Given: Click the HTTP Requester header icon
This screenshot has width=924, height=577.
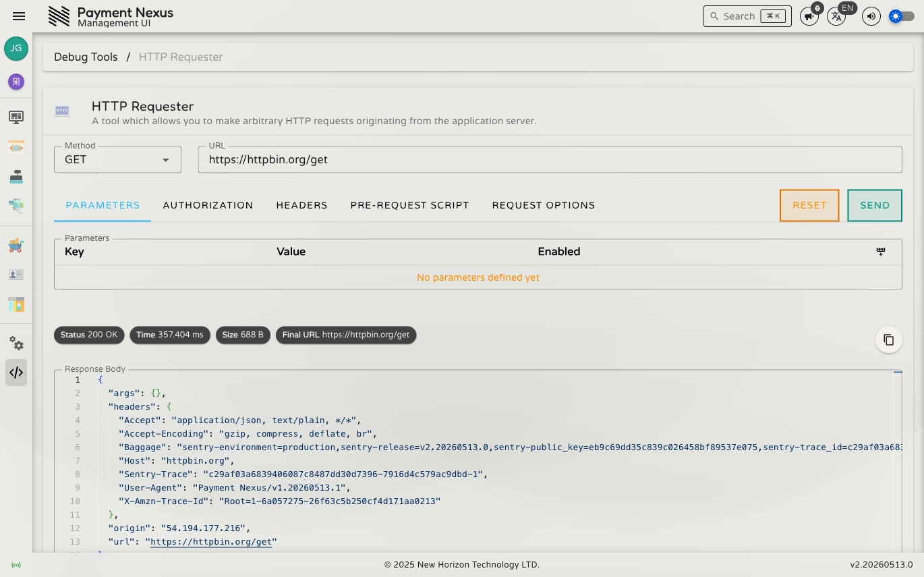Looking at the screenshot, I should 62,110.
